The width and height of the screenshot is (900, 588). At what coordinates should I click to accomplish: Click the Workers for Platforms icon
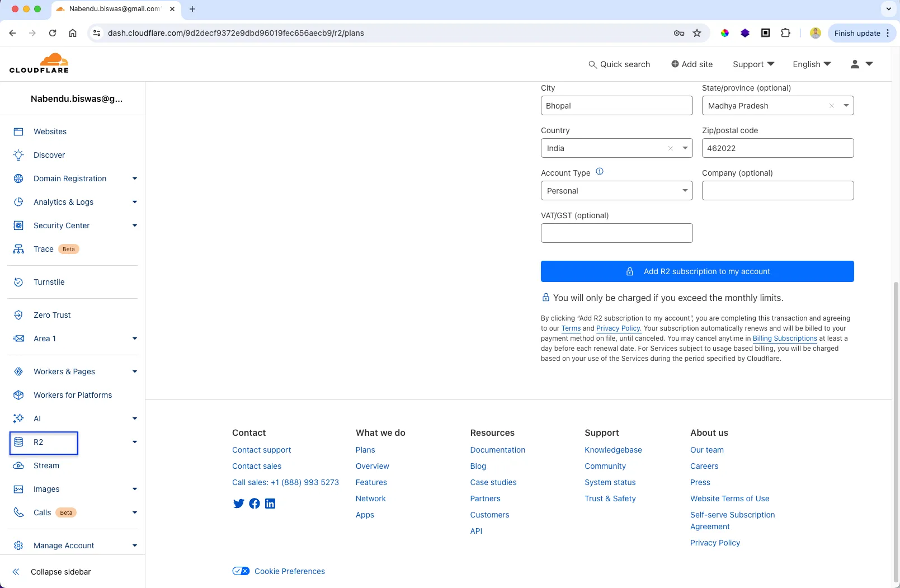click(18, 395)
